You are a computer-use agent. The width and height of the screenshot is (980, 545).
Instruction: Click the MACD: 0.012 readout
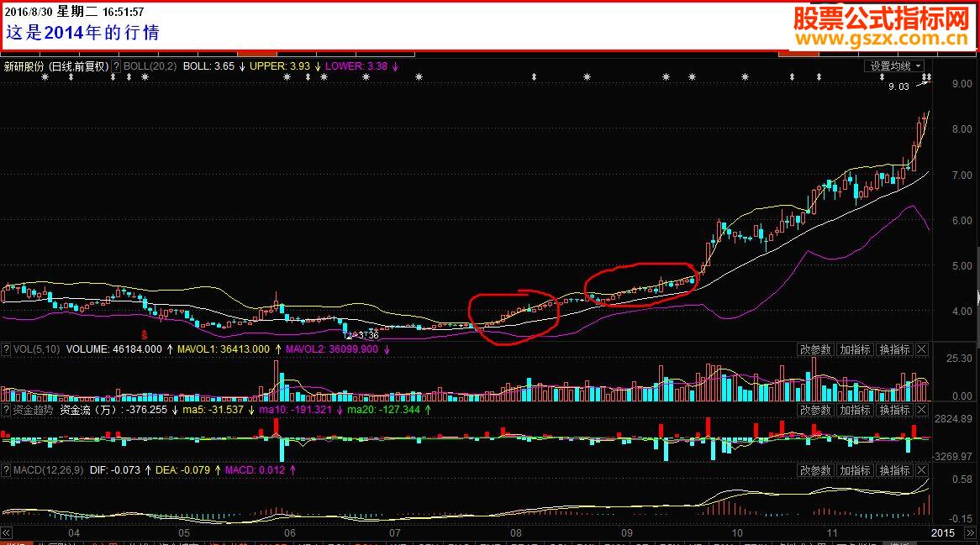(x=255, y=470)
